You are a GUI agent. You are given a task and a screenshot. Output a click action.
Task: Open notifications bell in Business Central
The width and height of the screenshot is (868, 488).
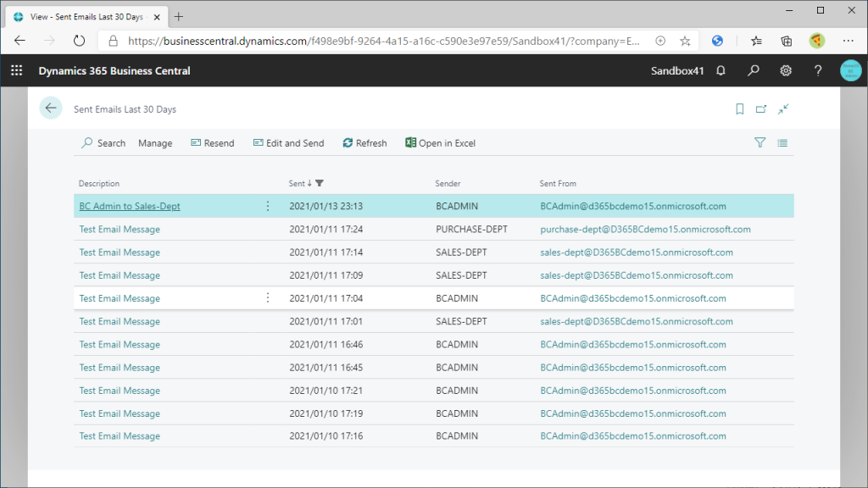pyautogui.click(x=721, y=71)
